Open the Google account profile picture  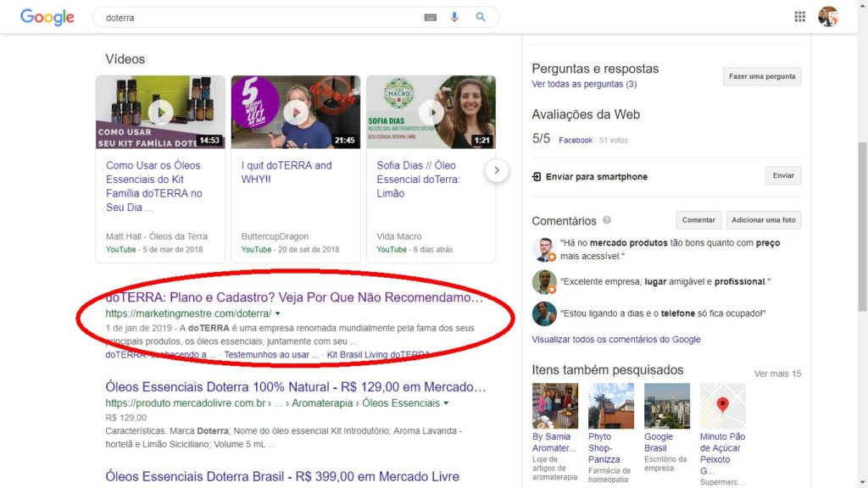(x=828, y=17)
